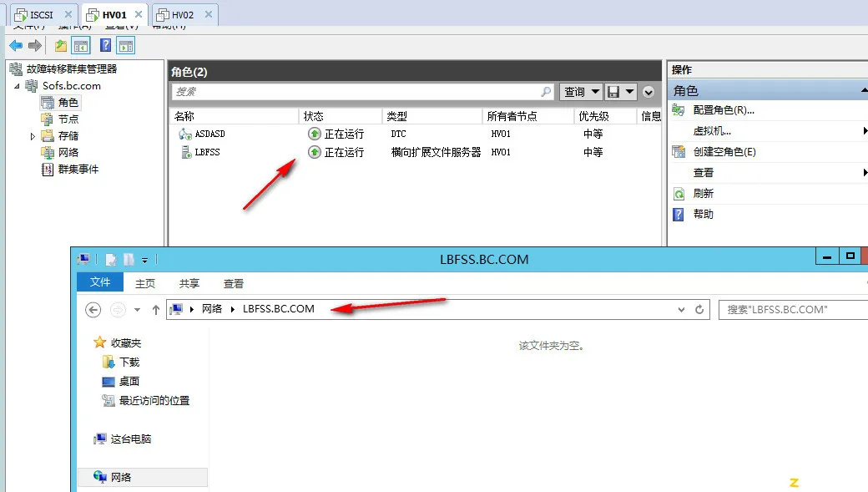Click the folder up-one-level toolbar icon

click(60, 45)
